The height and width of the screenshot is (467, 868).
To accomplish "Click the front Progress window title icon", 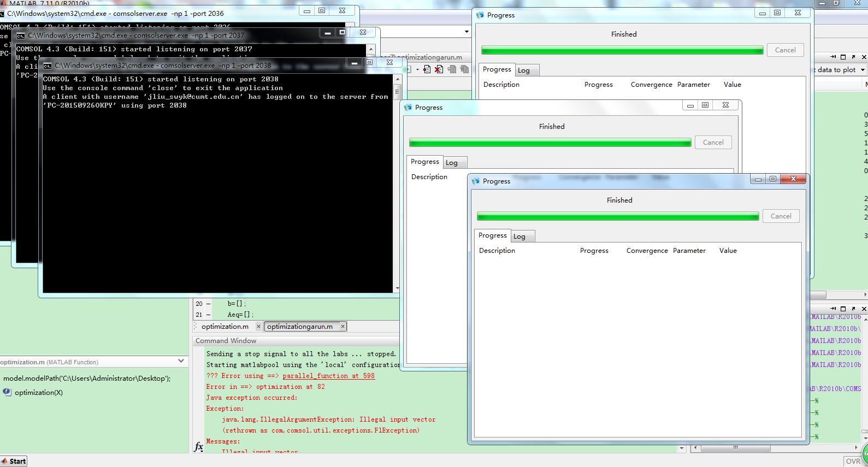I will 475,181.
